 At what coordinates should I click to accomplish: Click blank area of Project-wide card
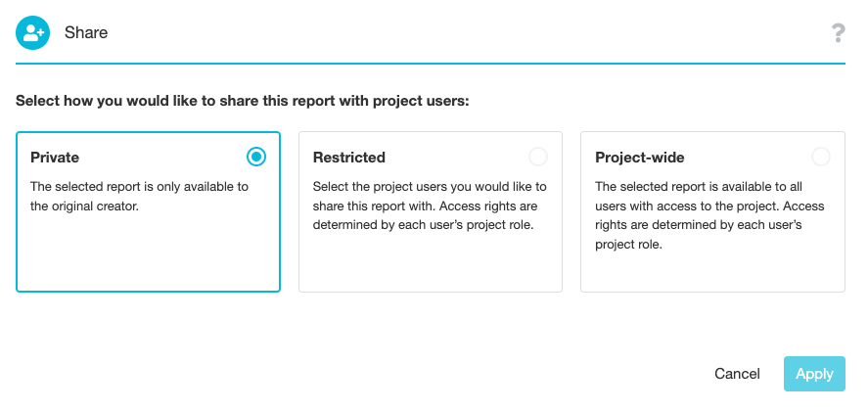(712, 272)
